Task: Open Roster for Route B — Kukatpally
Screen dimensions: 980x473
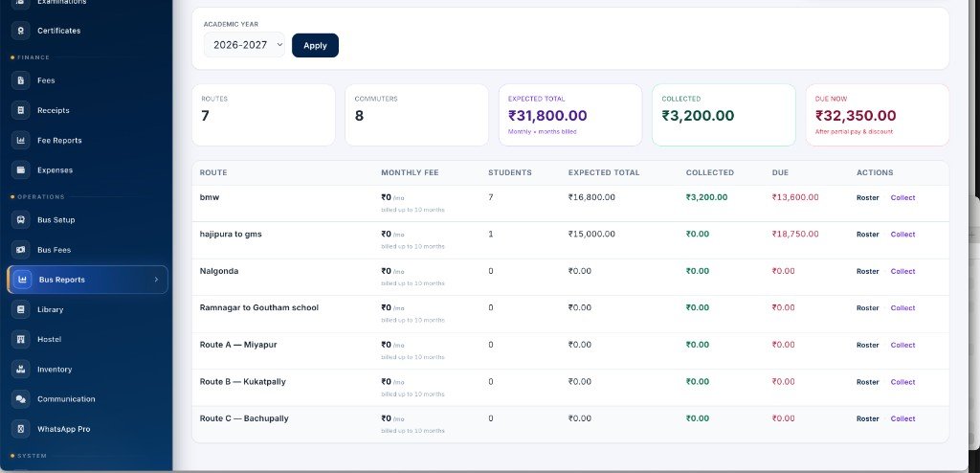Action: [x=867, y=382]
